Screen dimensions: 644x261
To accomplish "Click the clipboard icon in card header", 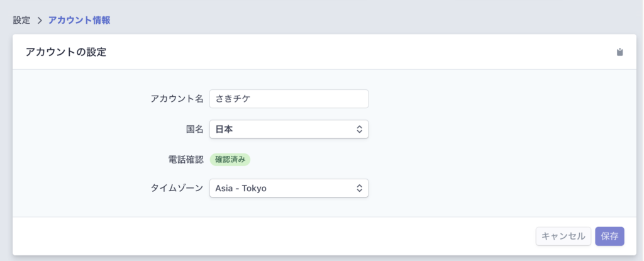I will 619,52.
